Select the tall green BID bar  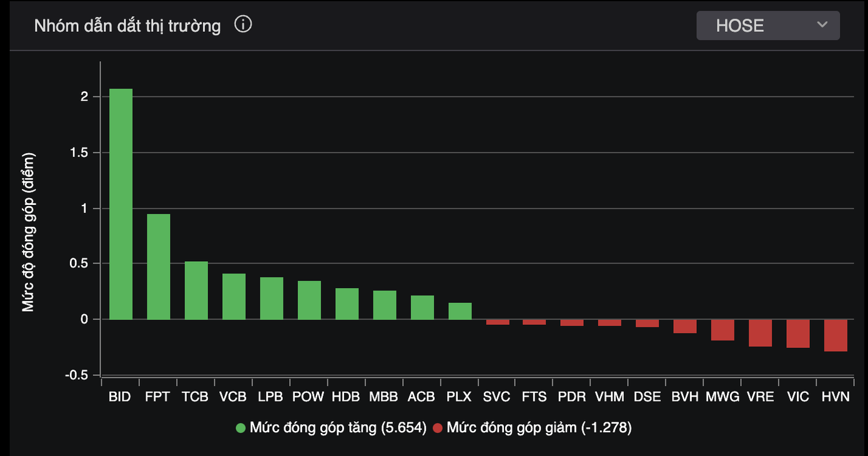pos(121,204)
